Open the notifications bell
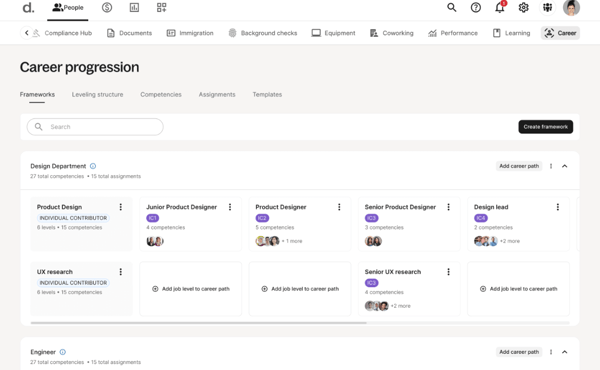 pos(500,7)
